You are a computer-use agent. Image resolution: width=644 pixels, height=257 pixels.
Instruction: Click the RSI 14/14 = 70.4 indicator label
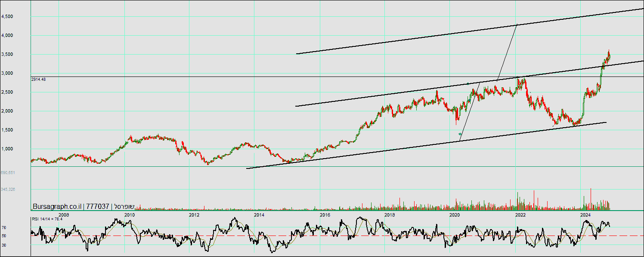coord(47,219)
